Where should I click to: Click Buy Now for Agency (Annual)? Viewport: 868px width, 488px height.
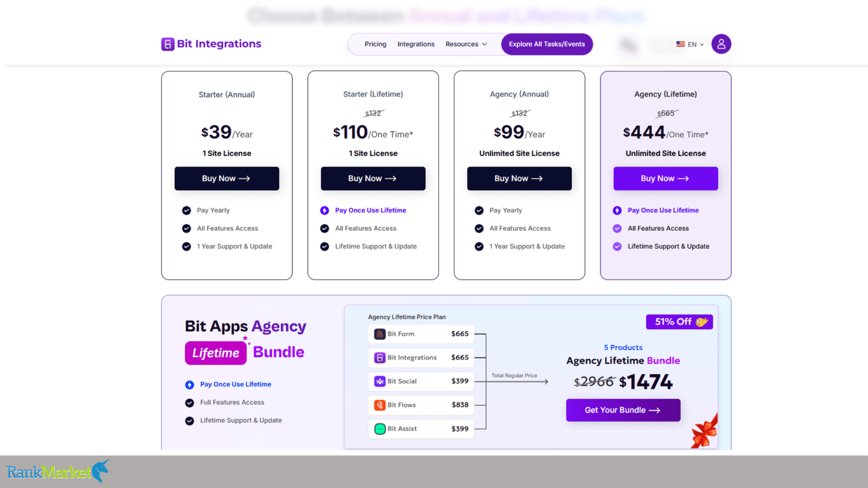pyautogui.click(x=519, y=179)
